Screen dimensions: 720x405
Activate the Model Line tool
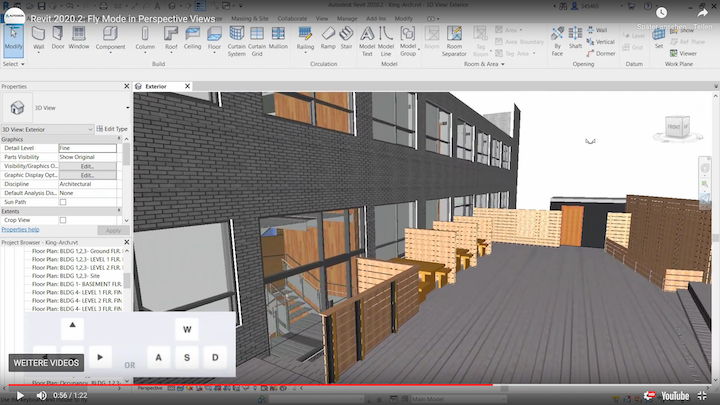pos(386,41)
